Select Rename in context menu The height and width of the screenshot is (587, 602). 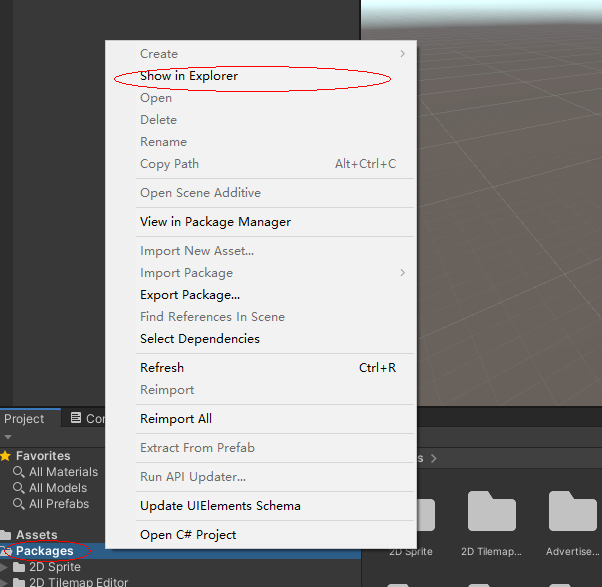(x=261, y=142)
